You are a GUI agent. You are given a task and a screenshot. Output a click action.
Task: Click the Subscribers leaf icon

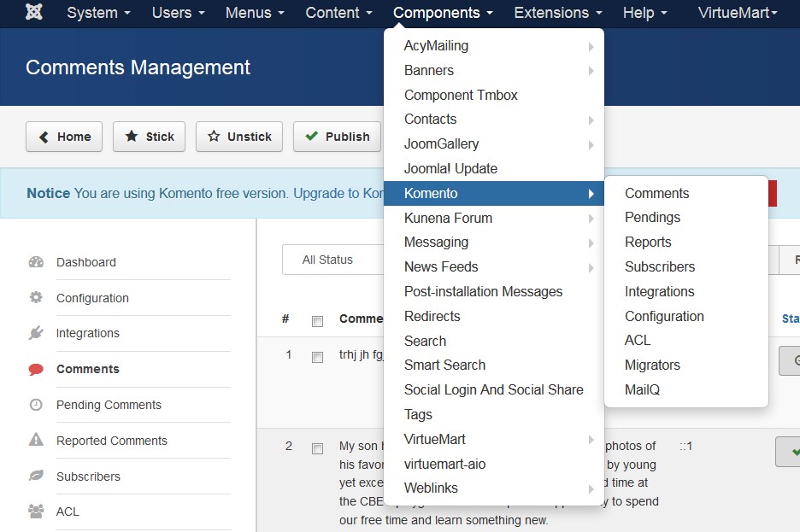(36, 476)
